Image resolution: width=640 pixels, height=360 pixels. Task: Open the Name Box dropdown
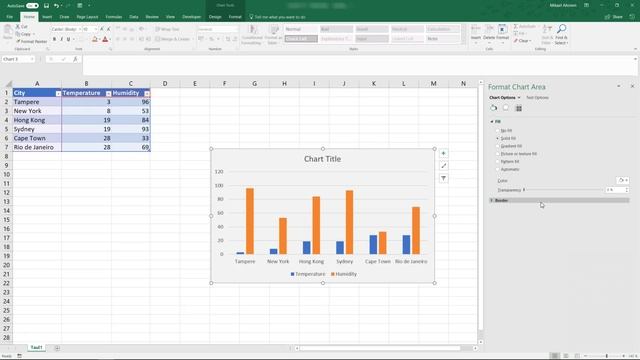coord(31,59)
